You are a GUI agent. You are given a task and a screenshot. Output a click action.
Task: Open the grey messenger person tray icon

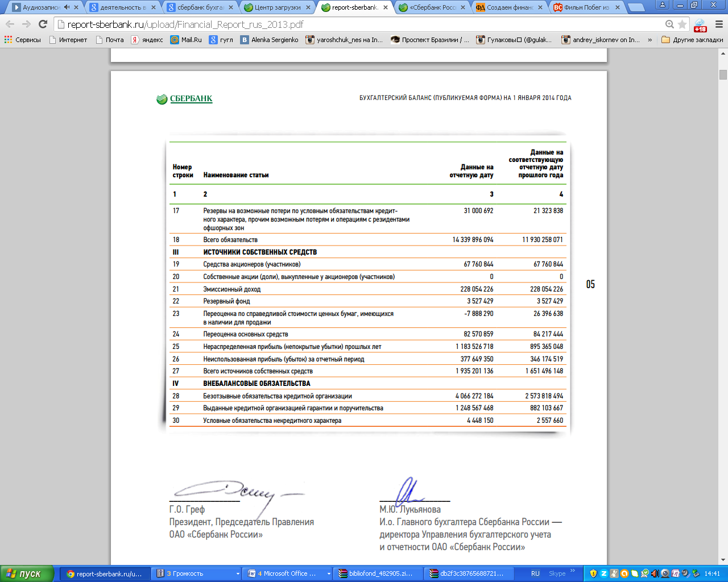tap(614, 573)
